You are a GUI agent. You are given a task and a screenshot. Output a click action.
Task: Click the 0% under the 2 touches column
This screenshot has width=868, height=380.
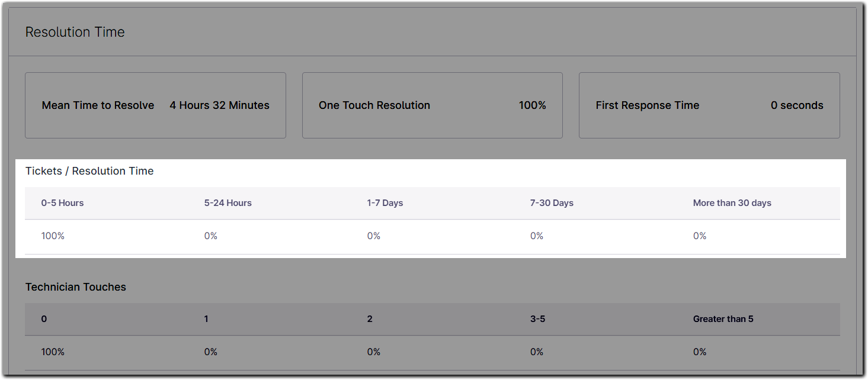[x=373, y=351]
